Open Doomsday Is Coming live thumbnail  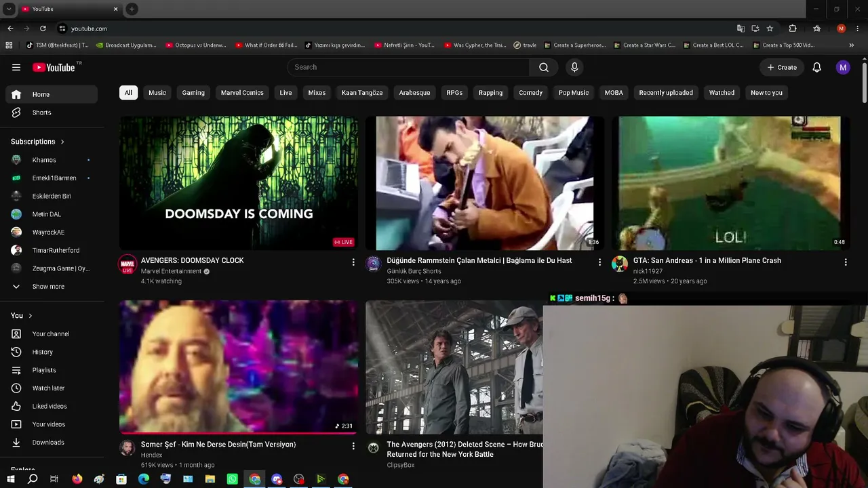239,183
